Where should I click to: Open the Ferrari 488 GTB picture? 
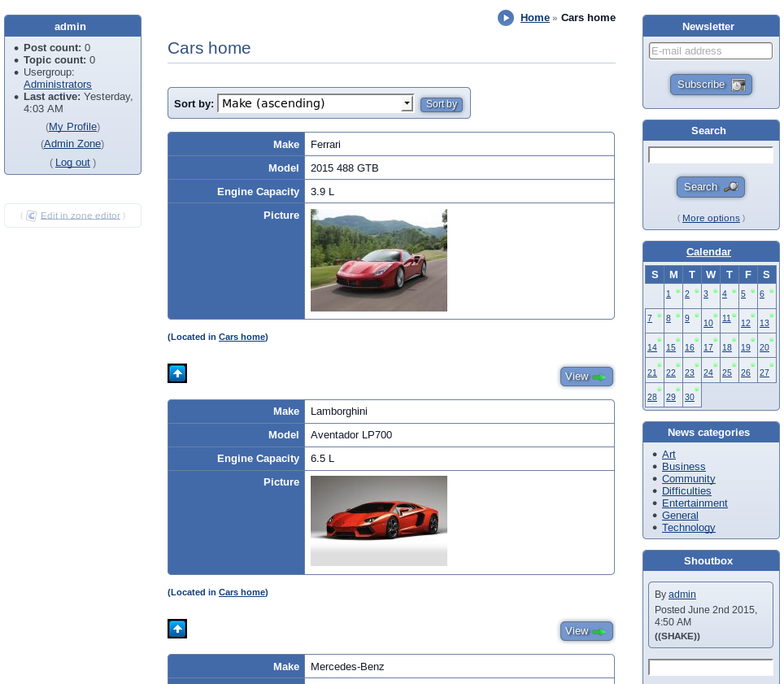click(x=379, y=260)
